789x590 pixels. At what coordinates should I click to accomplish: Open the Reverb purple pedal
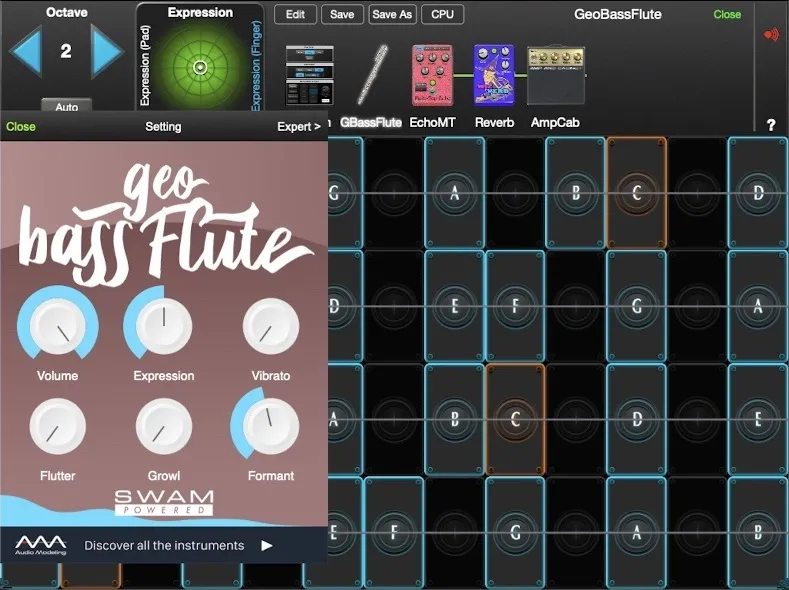pyautogui.click(x=494, y=75)
